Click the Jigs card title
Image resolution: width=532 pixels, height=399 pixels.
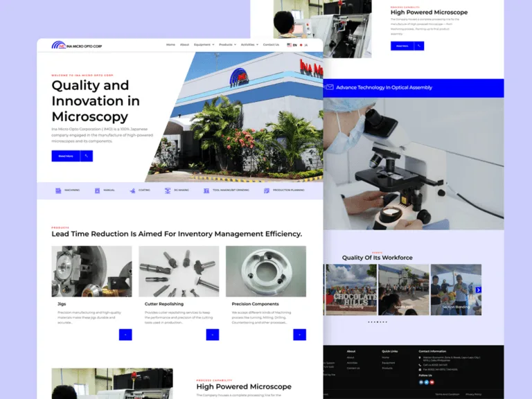(62, 304)
